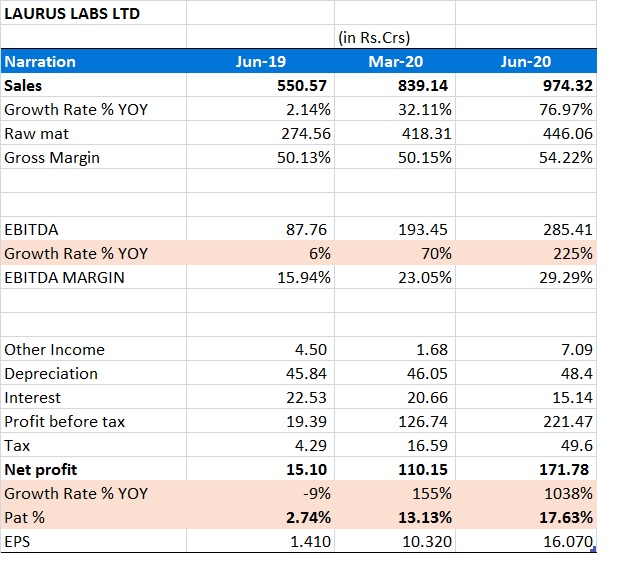Click the Tax row label
618x564 pixels.
coord(93,446)
